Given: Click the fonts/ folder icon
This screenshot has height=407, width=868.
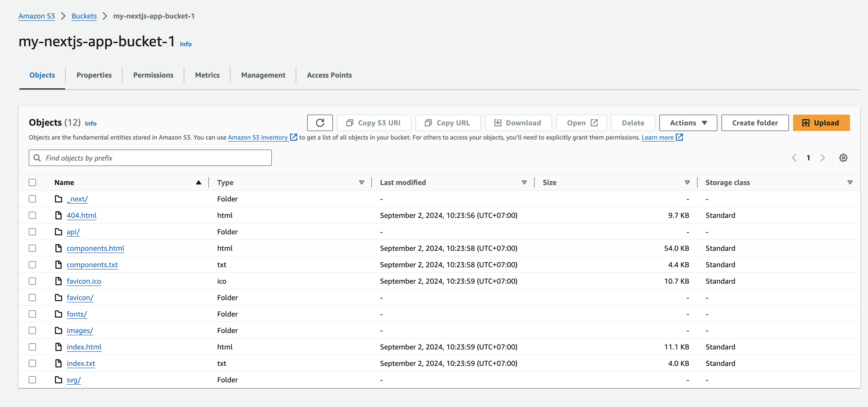Looking at the screenshot, I should (59, 314).
